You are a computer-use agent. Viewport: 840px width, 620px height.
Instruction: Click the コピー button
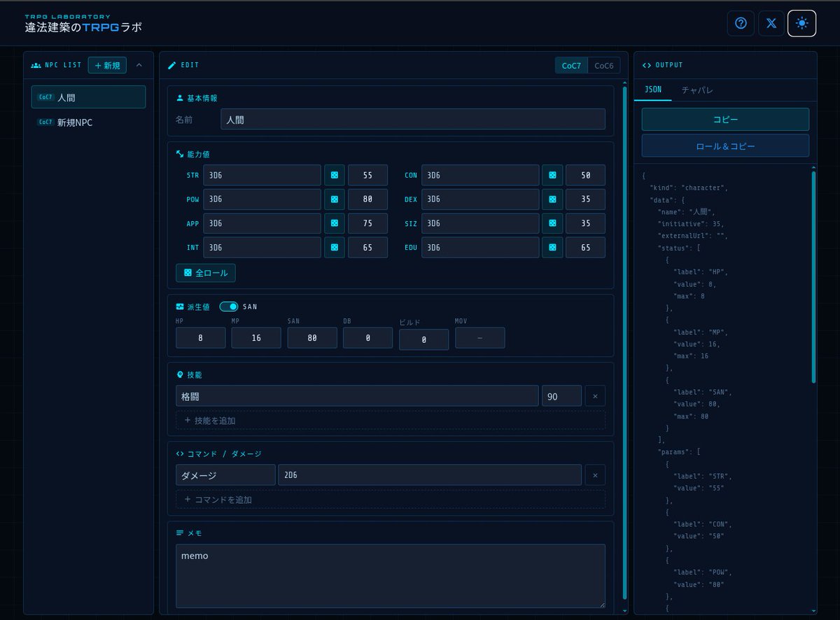(725, 120)
